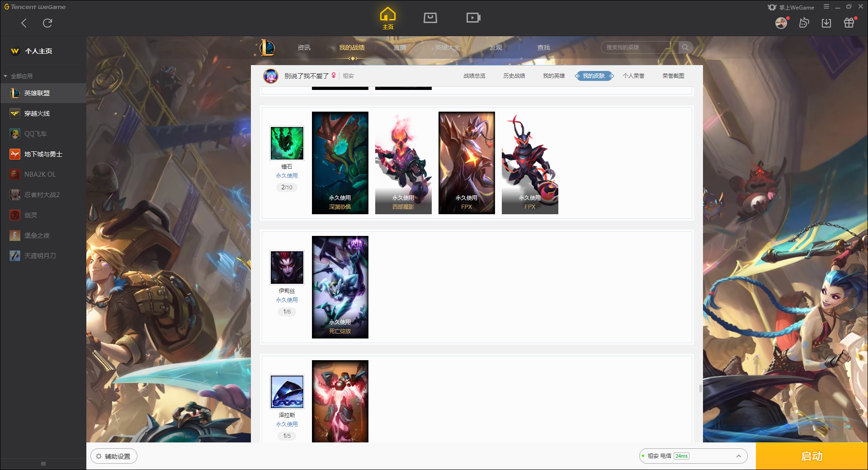Click the magnifier search button
Viewport: 868px width, 470px height.
click(x=685, y=47)
